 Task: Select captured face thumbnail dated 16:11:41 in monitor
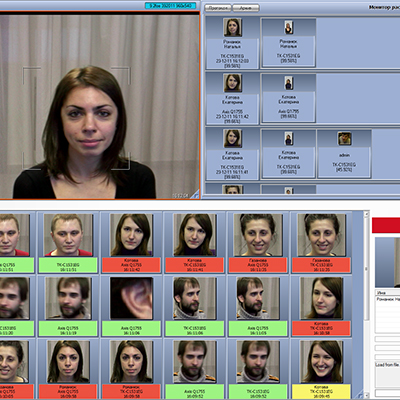click(232, 138)
